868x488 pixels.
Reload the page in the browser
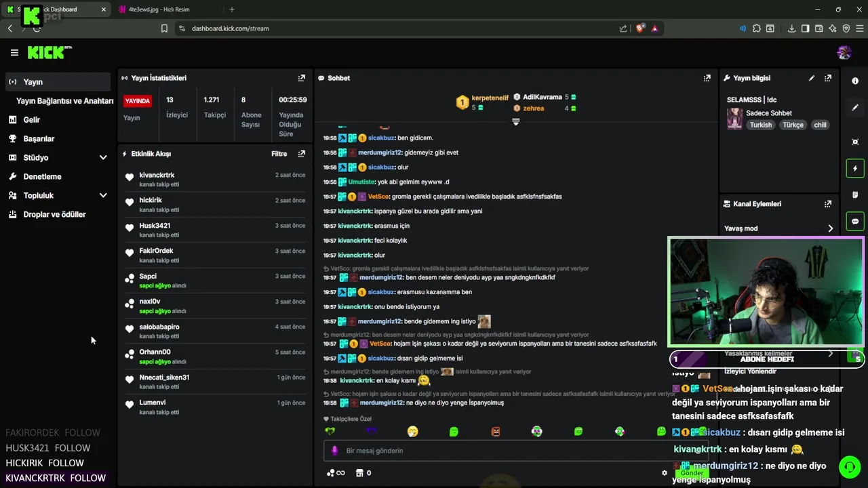click(37, 28)
